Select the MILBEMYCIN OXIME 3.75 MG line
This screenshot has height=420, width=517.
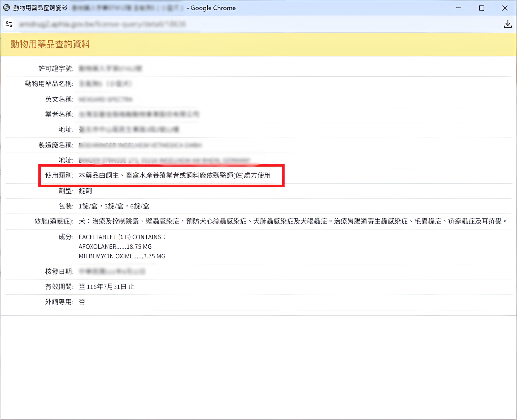click(x=122, y=256)
